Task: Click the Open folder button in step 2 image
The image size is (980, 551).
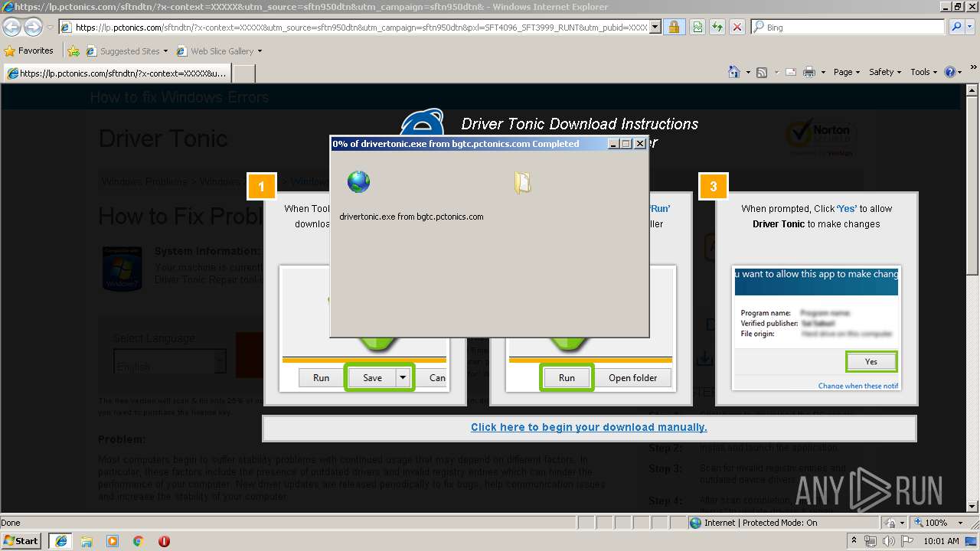Action: click(x=633, y=378)
